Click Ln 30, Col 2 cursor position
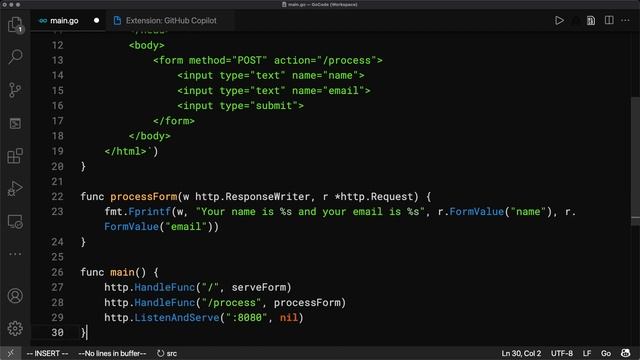The width and height of the screenshot is (640, 360). tap(521, 353)
